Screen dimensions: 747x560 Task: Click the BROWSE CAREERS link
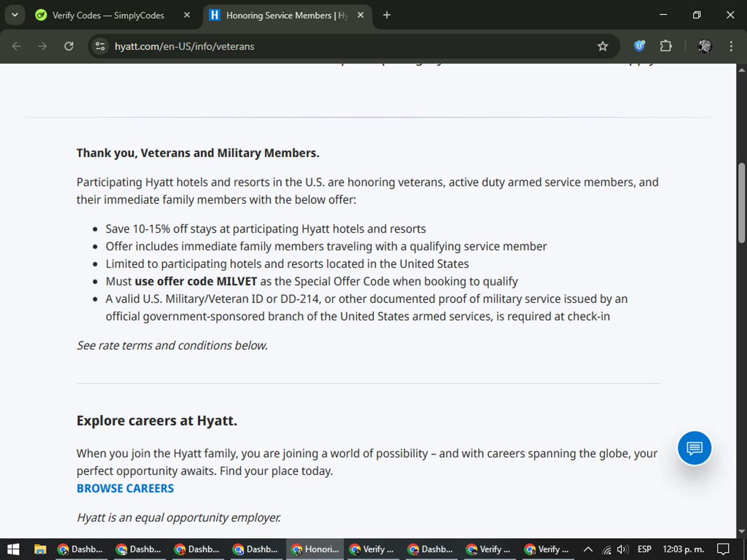125,488
